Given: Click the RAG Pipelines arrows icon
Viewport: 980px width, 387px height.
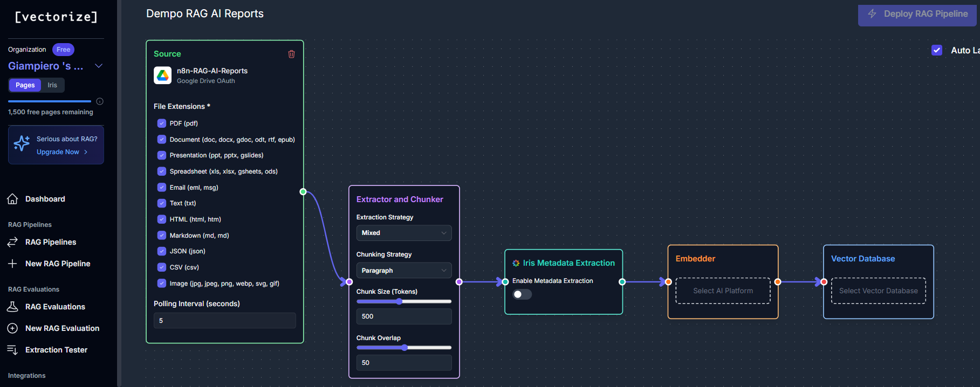Looking at the screenshot, I should [12, 242].
